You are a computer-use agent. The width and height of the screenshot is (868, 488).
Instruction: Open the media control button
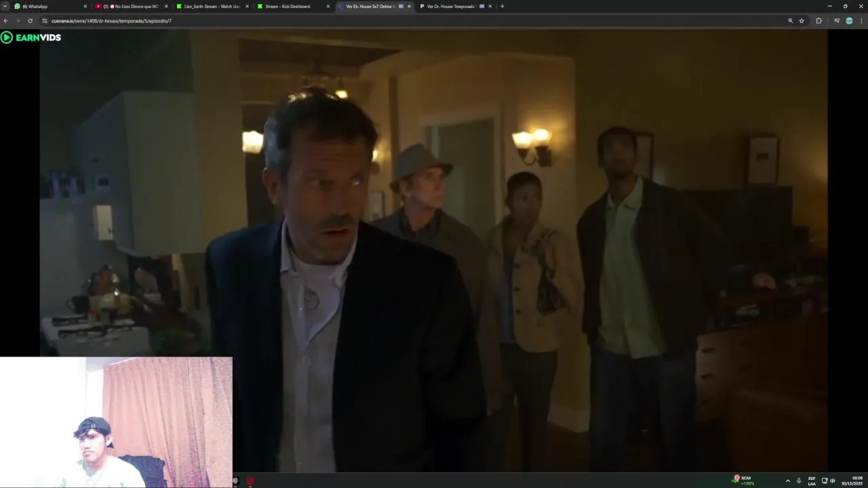837,21
